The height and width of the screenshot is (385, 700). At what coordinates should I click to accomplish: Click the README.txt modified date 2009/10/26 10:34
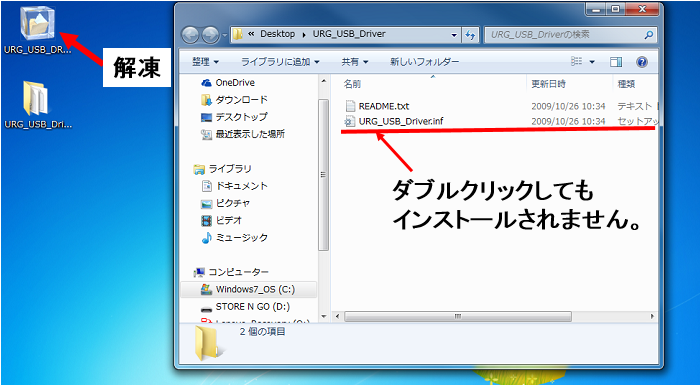tap(568, 106)
